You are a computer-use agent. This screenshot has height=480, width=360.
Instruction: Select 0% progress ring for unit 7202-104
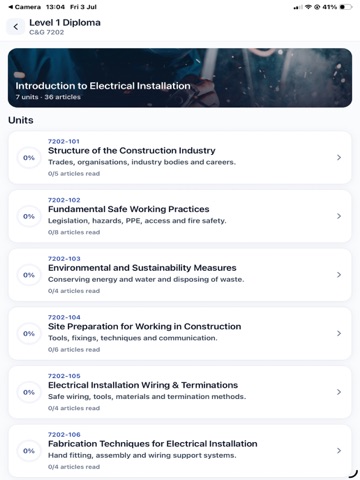[x=29, y=334]
